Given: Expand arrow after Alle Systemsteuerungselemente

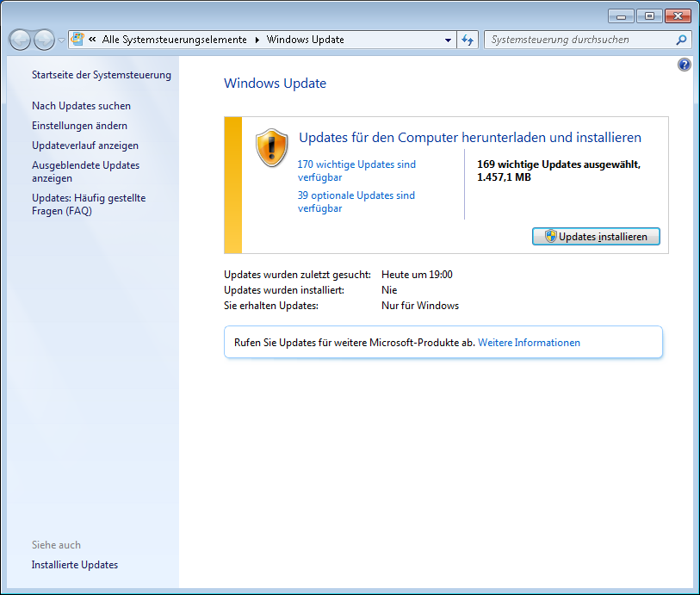Looking at the screenshot, I should click(257, 40).
